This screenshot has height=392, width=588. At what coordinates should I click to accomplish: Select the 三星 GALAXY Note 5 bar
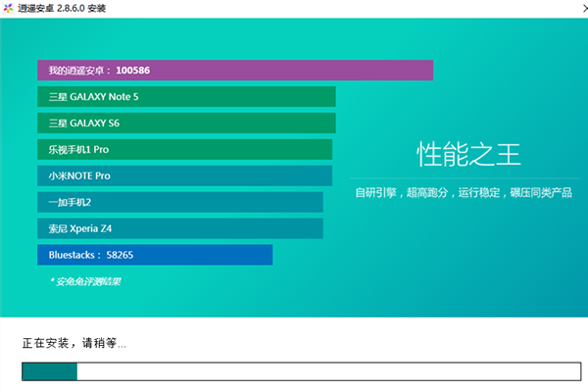186,97
